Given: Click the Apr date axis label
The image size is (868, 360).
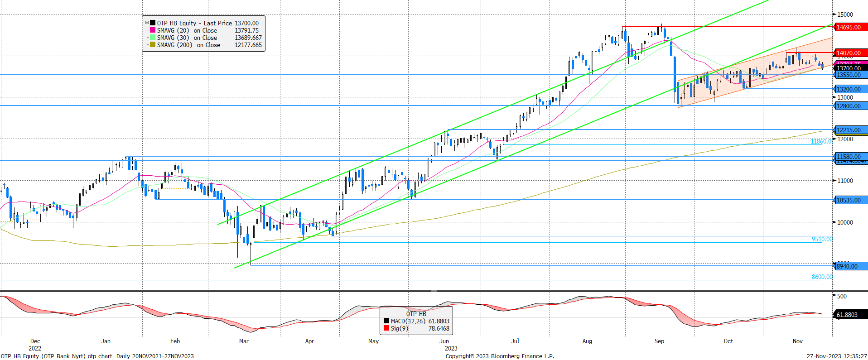Looking at the screenshot, I should pos(309,341).
